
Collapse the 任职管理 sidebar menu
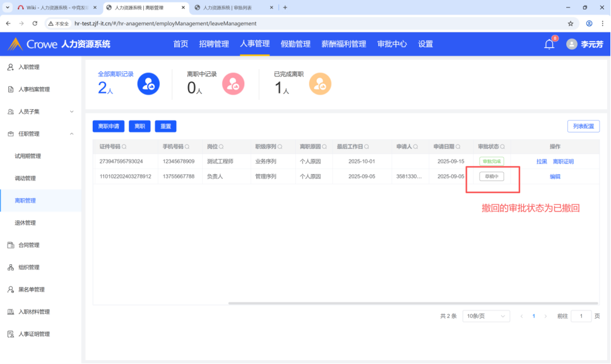(71, 134)
